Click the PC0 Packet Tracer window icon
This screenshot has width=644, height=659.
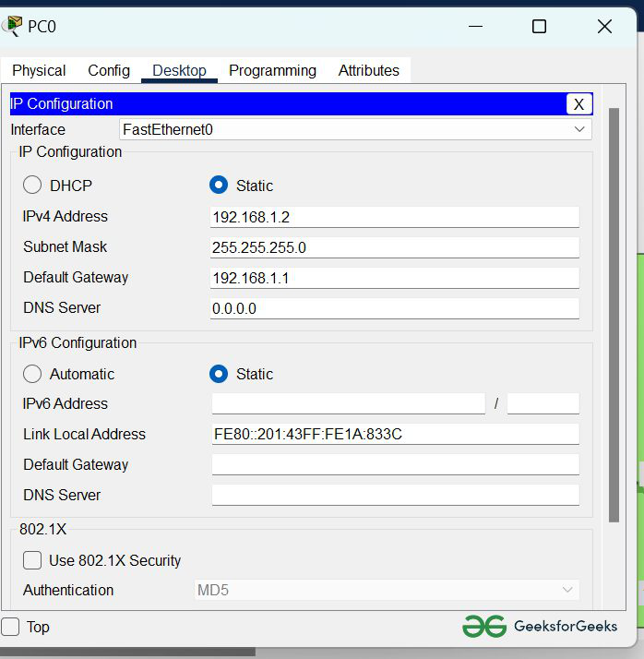(11, 26)
